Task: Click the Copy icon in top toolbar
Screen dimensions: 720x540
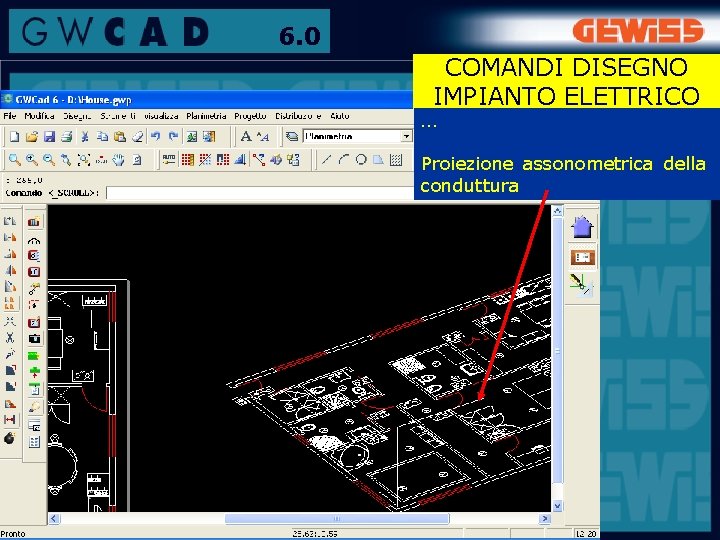Action: [102, 136]
